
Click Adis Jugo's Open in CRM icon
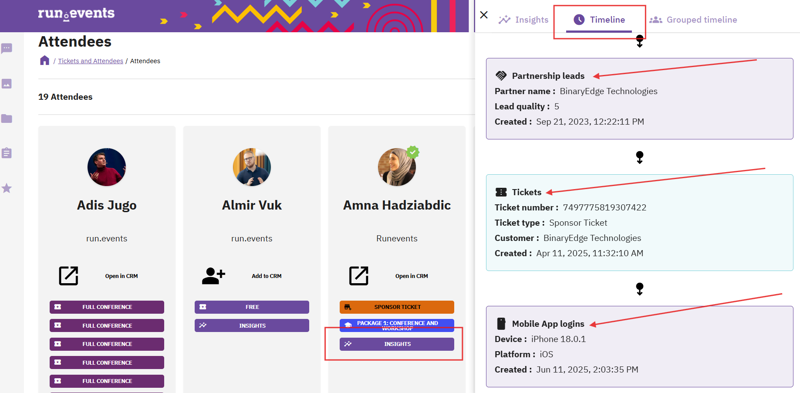pos(68,276)
